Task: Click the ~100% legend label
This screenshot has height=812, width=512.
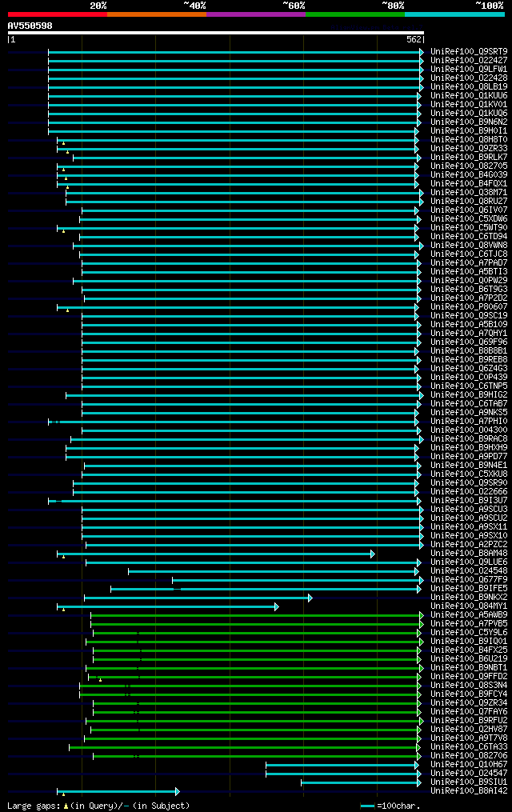Action: (490, 5)
